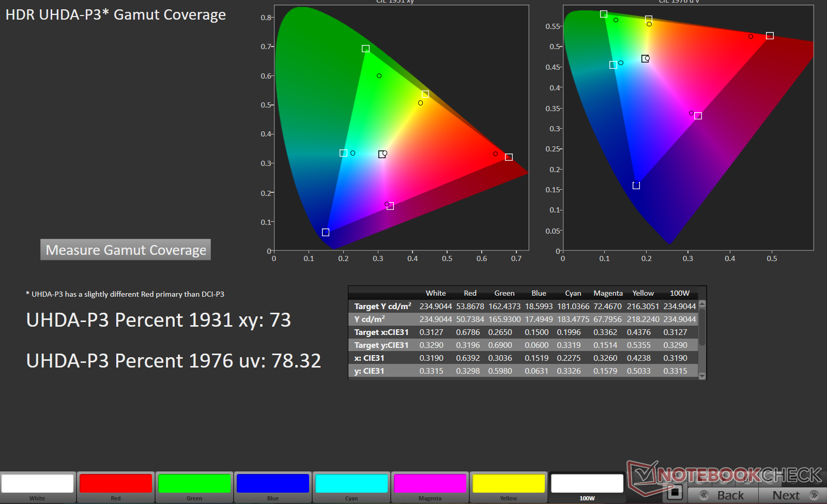Select the Target x:CIE31 table row

[x=381, y=332]
